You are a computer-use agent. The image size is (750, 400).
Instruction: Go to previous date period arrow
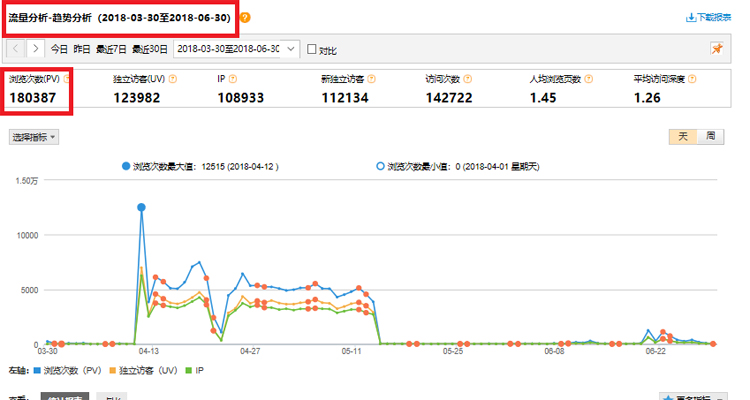tap(16, 48)
